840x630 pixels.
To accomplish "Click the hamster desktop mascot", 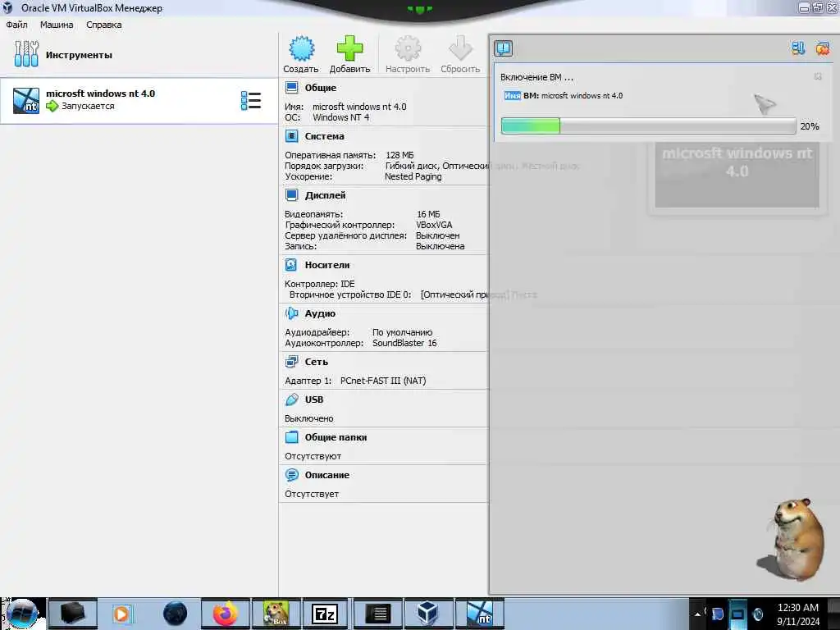I will point(792,540).
